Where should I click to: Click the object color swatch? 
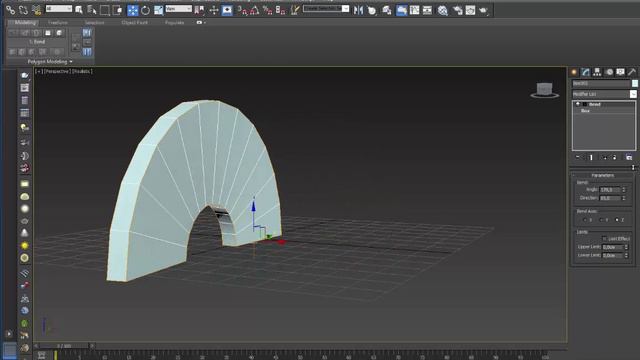pyautogui.click(x=635, y=83)
